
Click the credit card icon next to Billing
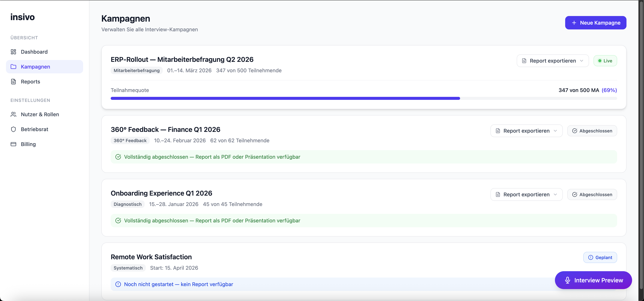pyautogui.click(x=14, y=144)
